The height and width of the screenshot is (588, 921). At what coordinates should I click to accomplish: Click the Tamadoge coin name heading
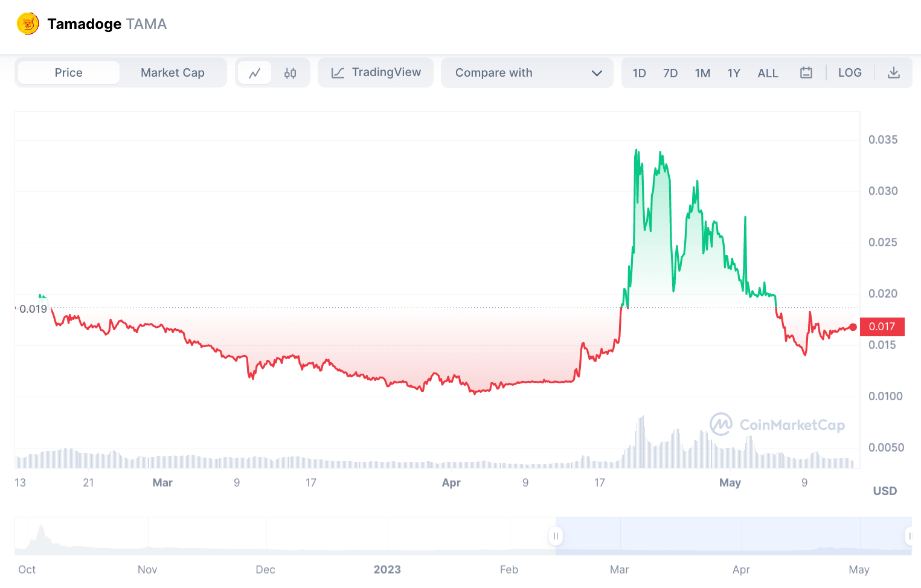[85, 24]
